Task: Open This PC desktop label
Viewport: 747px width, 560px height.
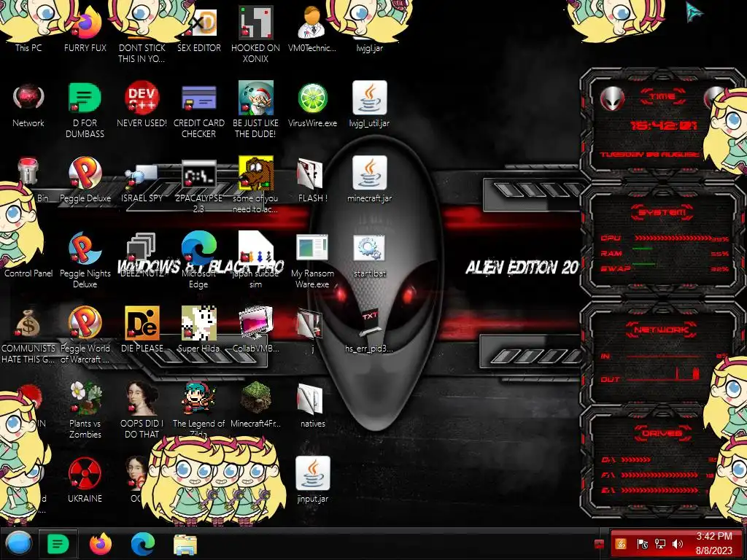Action: coord(28,47)
